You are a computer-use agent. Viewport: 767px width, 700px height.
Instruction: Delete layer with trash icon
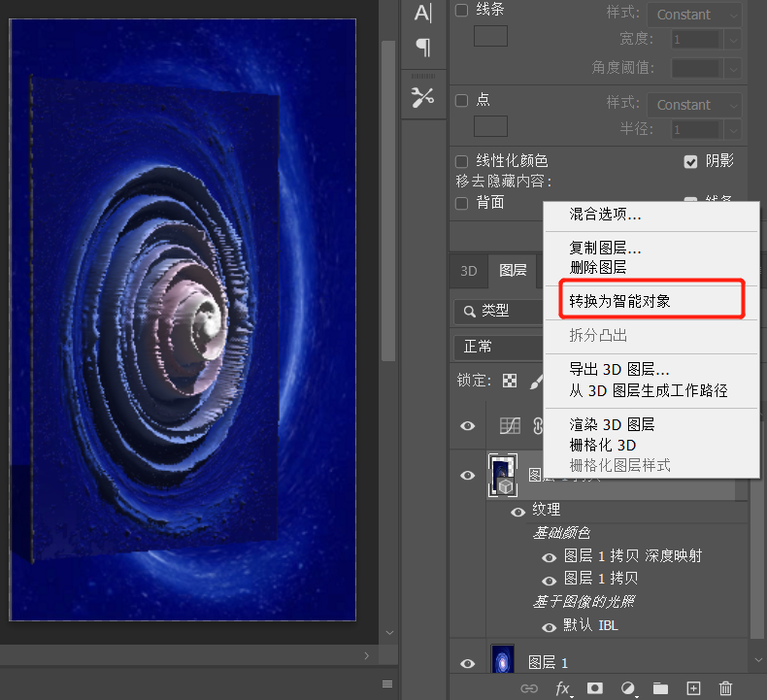(x=725, y=688)
